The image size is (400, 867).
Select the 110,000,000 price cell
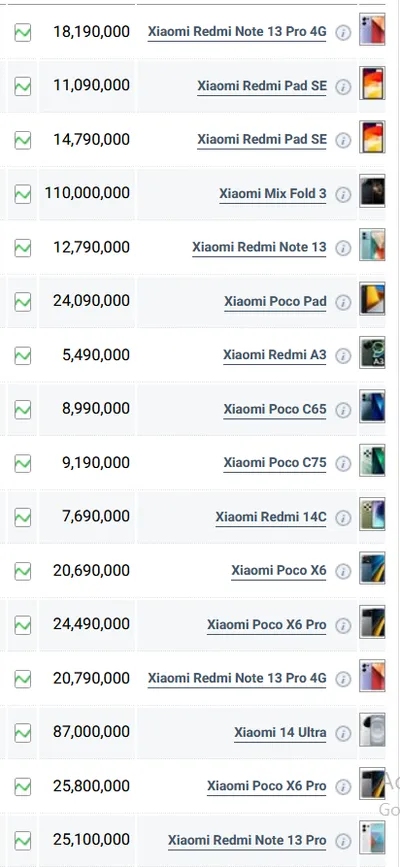click(x=87, y=193)
